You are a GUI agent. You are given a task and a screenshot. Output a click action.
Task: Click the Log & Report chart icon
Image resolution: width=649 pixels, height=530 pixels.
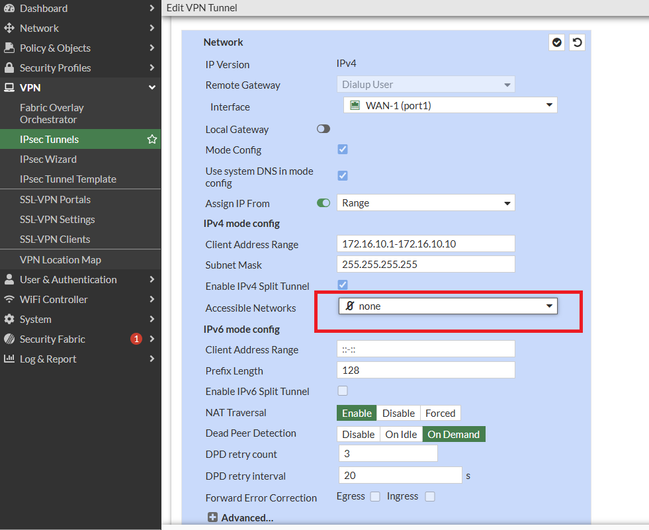[9, 359]
